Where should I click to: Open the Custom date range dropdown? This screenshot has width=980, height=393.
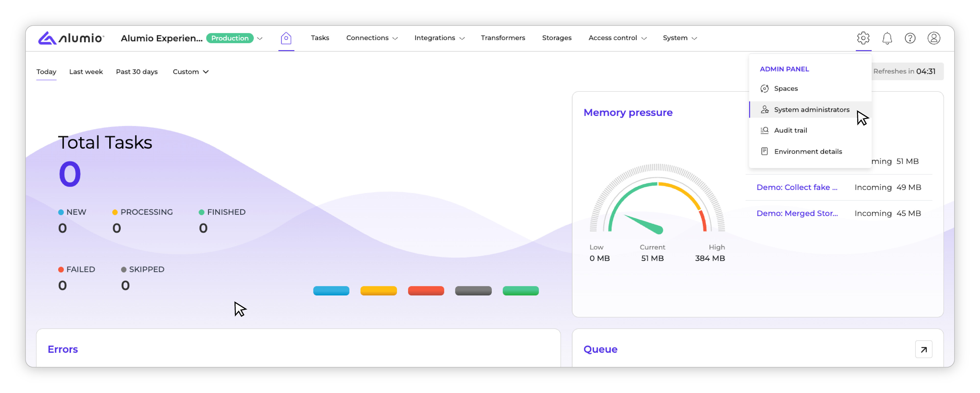tap(190, 72)
